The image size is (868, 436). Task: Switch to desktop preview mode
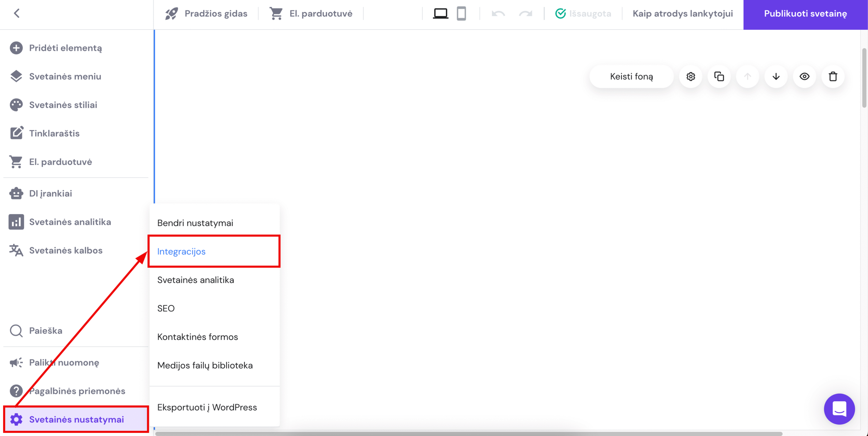(x=440, y=14)
